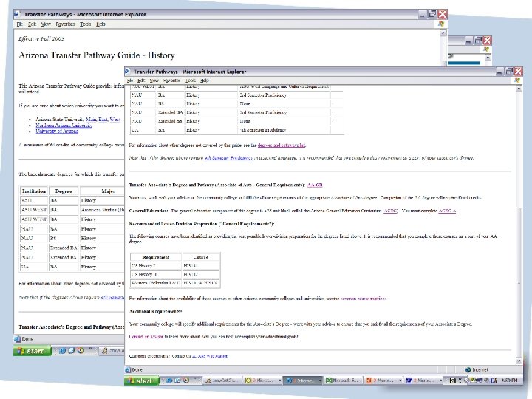The image size is (532, 399).
Task: Click the IE page icon in front window title bar
Action: [x=128, y=72]
